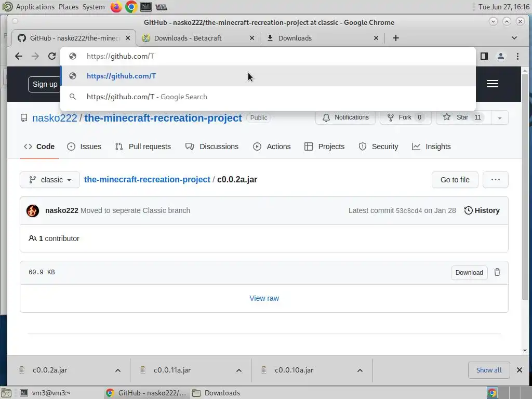Dismiss the downloads bar
This screenshot has width=532, height=399.
(520, 370)
